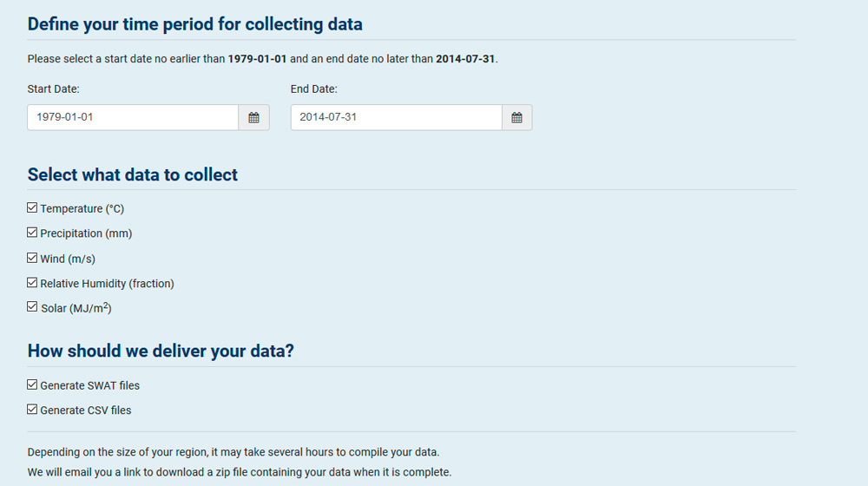868x486 pixels.
Task: Disable the Generate CSV files checkbox
Action: (32, 409)
